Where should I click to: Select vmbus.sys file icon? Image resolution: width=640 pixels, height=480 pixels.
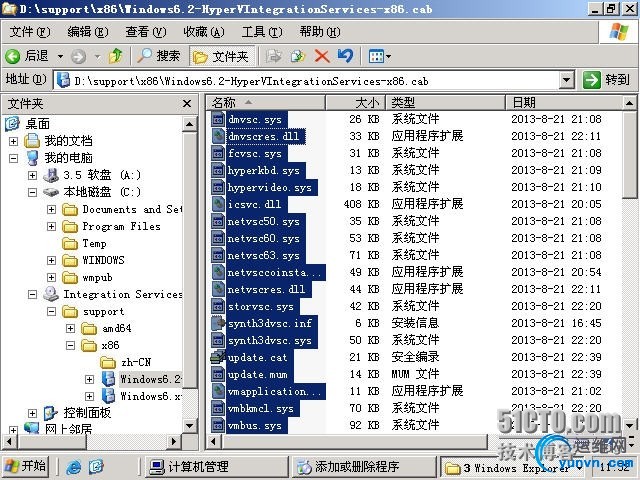point(218,425)
